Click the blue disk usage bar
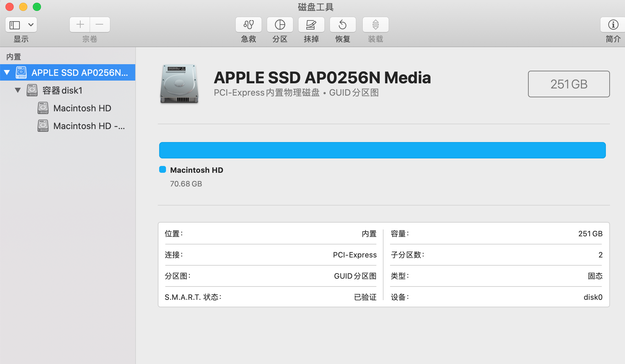 click(x=382, y=150)
